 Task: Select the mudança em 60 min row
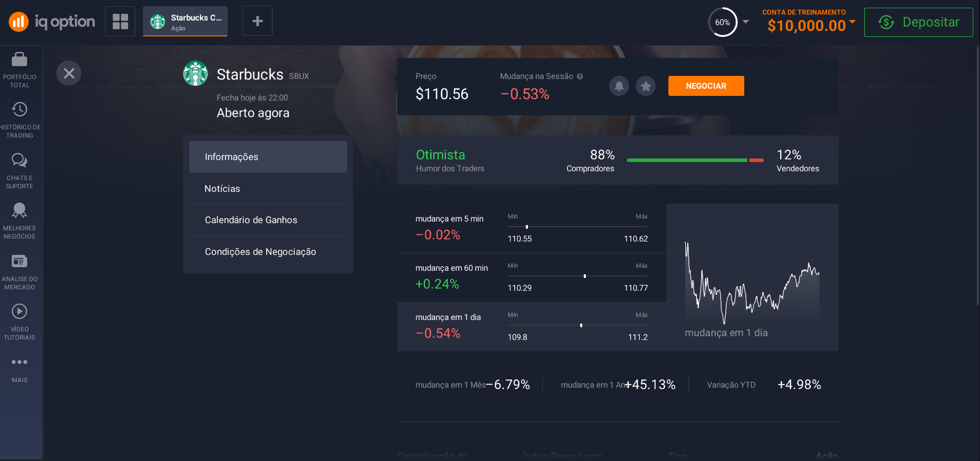coord(532,277)
